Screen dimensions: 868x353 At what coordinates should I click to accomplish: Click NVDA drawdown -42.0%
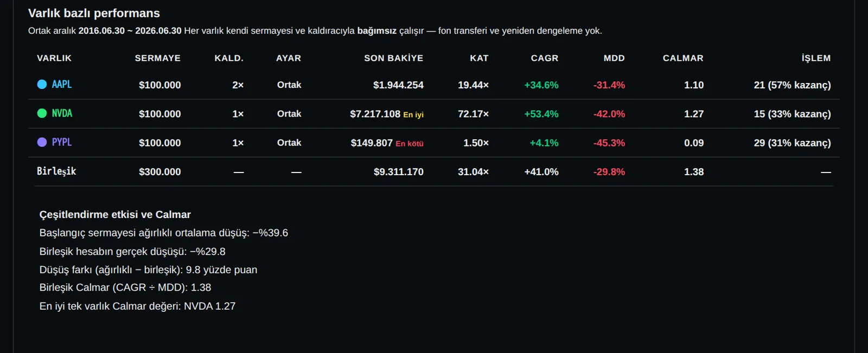pyautogui.click(x=609, y=114)
